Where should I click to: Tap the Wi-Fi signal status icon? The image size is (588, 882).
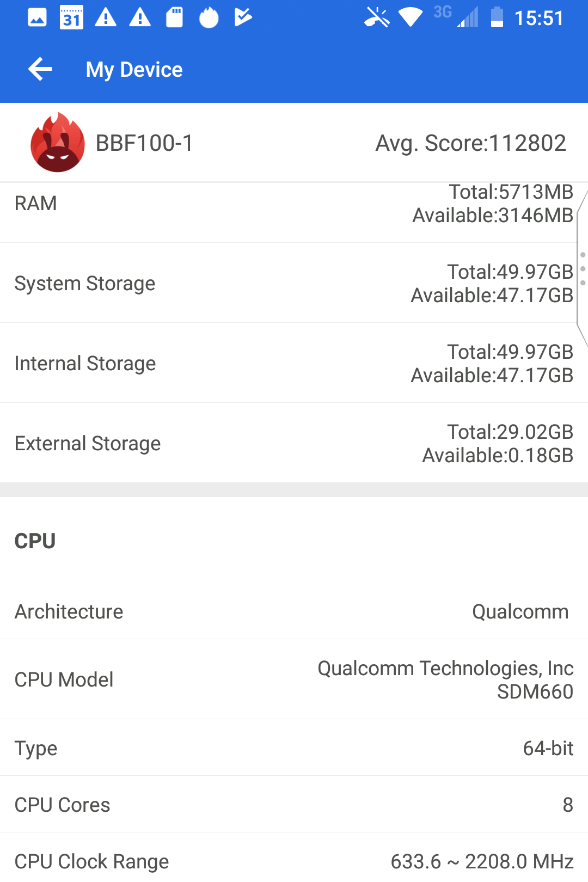point(411,17)
